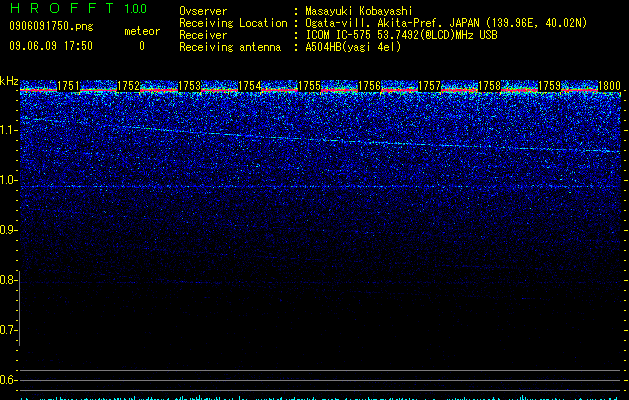Select the 0.9 frequency axis label
Screen dimensions: 629x400
click(7, 230)
